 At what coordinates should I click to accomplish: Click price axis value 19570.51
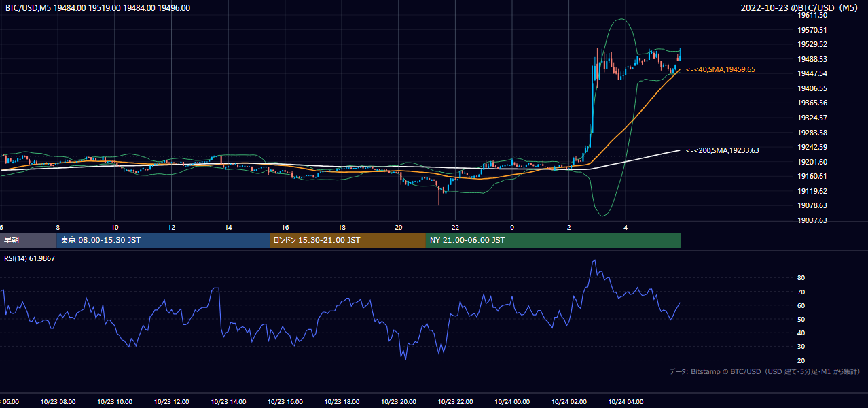coord(812,30)
